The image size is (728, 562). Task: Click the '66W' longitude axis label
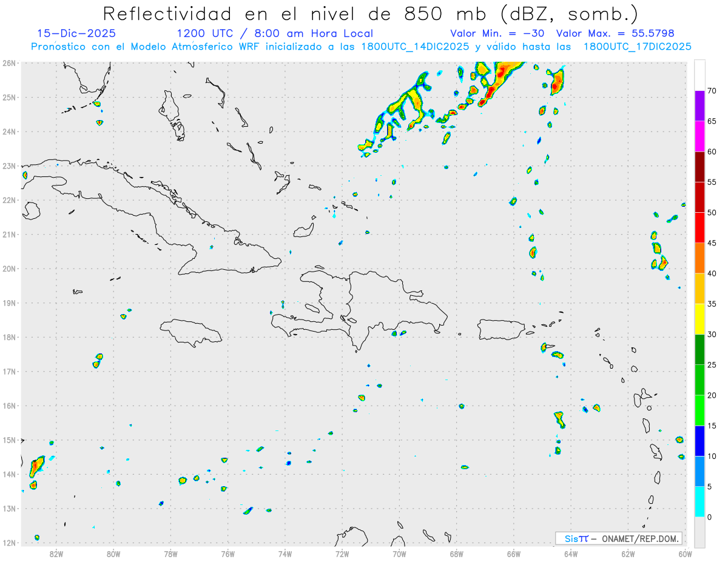click(x=514, y=554)
